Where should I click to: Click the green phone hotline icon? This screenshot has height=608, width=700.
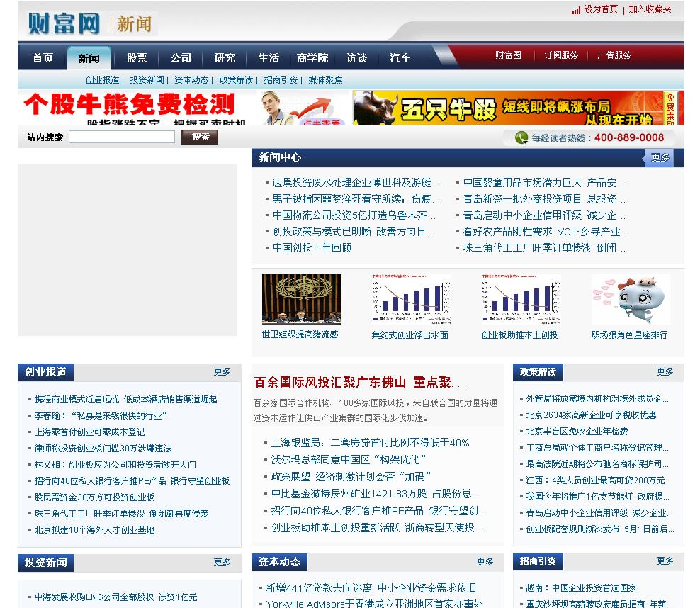(521, 137)
